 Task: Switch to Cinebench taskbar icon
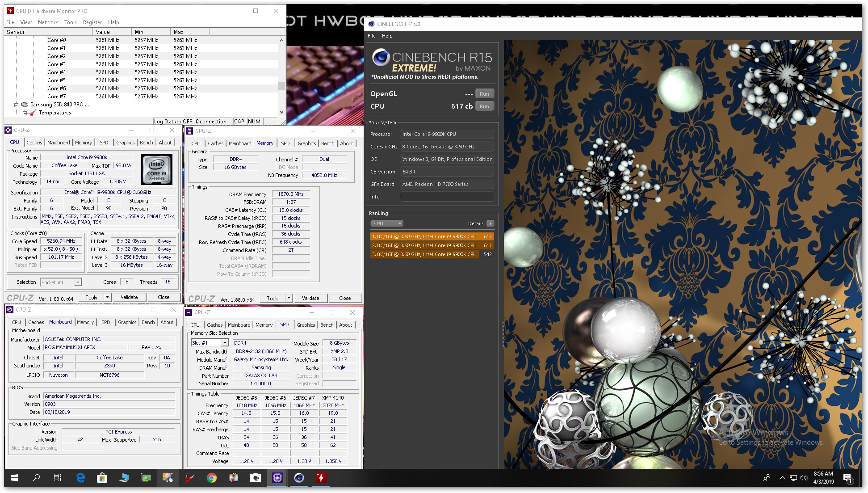point(299,478)
